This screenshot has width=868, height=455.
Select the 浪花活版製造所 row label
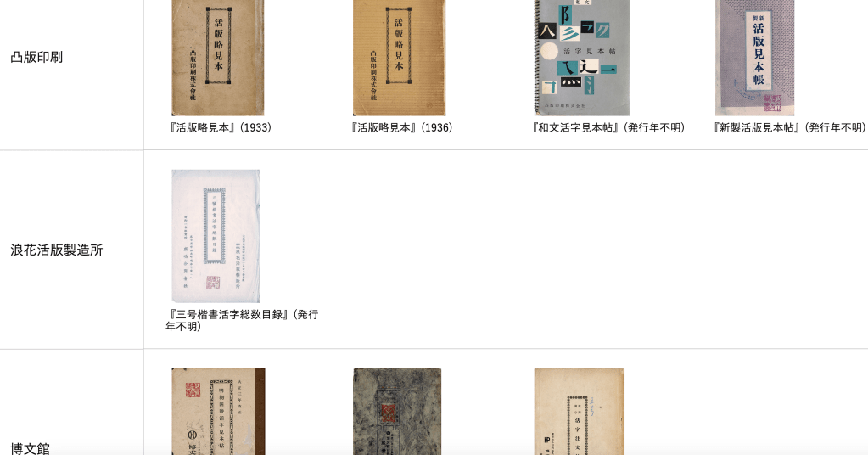pos(57,250)
